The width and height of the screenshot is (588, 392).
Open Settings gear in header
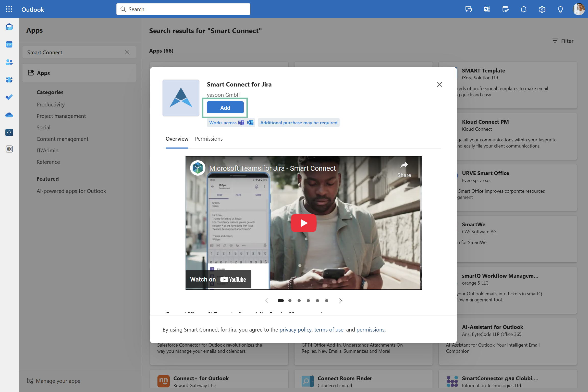(542, 9)
